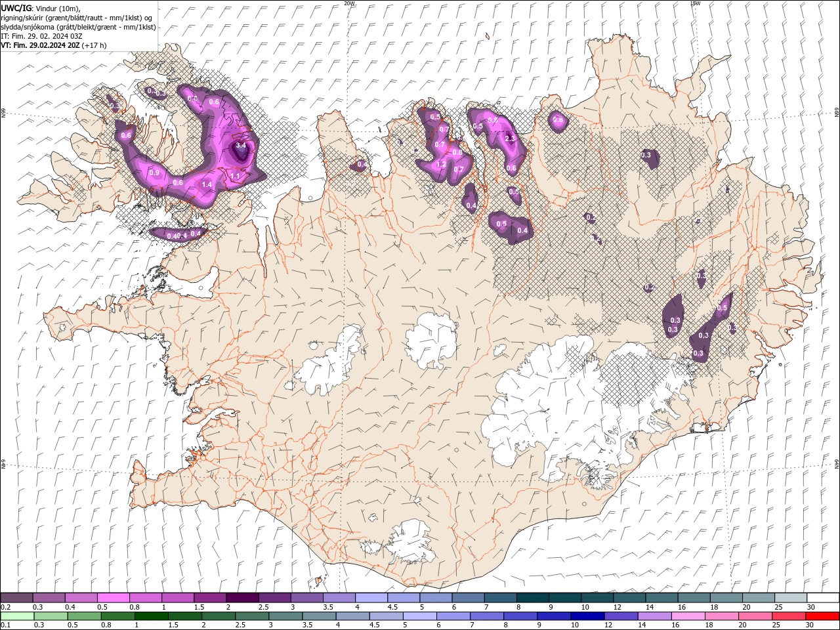Click the "VT: Fim. 29.02.2024 20Z" valid time
840x630 pixels.
[x=41, y=45]
